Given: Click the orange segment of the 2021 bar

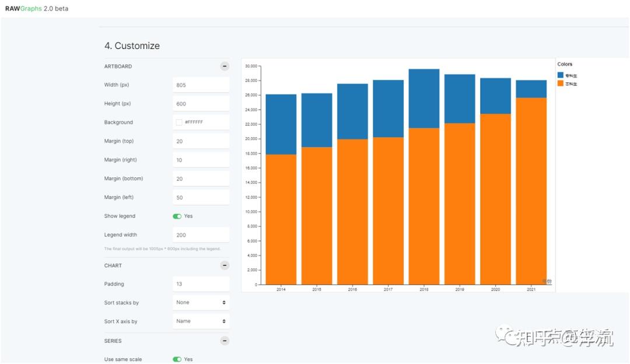Looking at the screenshot, I should point(531,191).
